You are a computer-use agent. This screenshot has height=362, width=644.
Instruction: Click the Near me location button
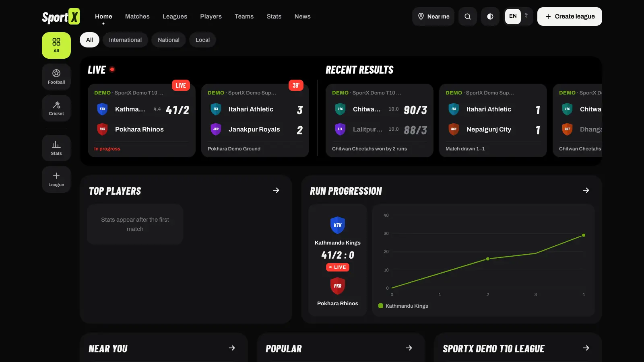pos(433,16)
